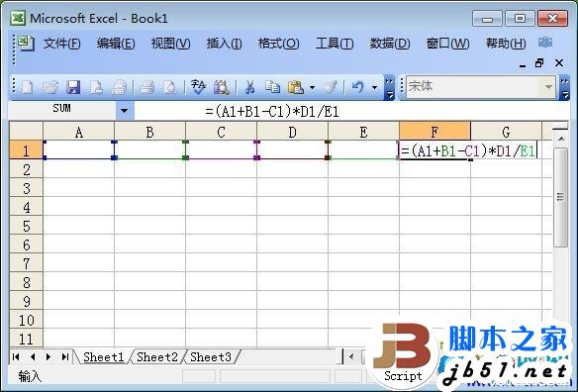
Task: Open the Undo history dropdown arrow
Action: (x=374, y=88)
